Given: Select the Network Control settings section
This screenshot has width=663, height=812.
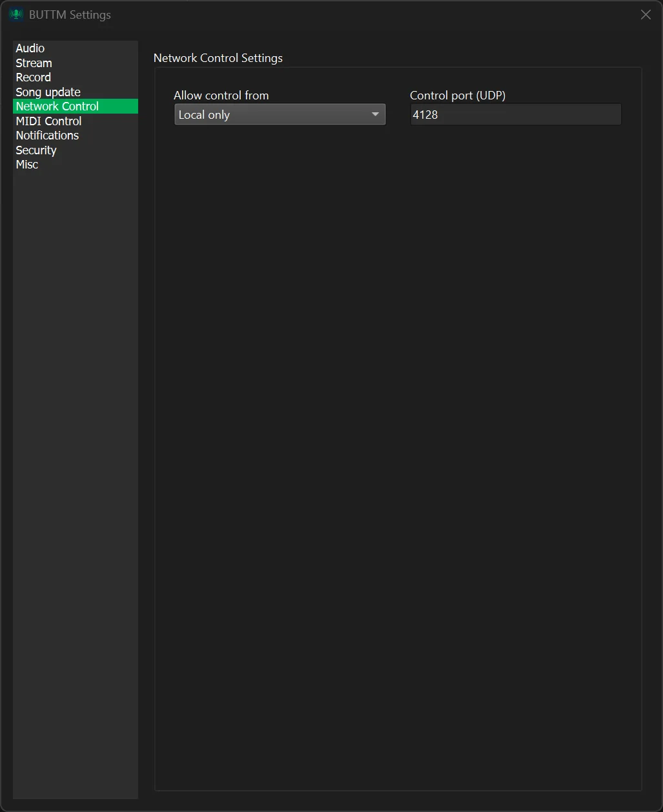Looking at the screenshot, I should [x=57, y=106].
